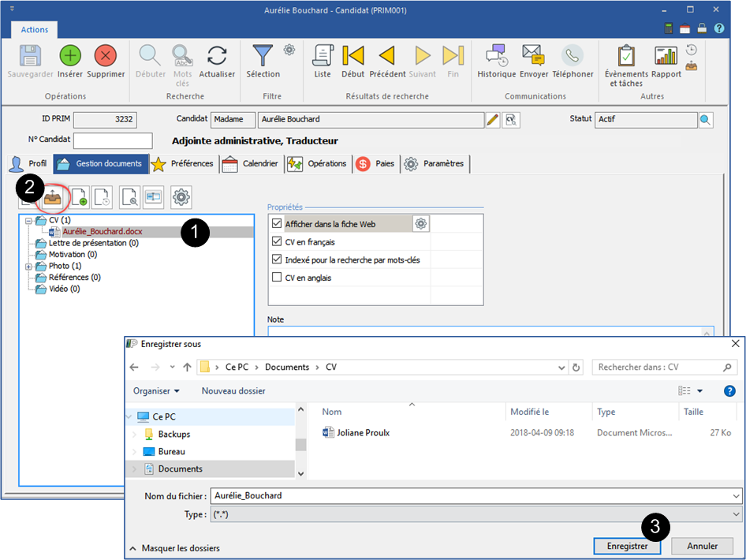The width and height of the screenshot is (746, 560).
Task: Edit the candidate name with the pencil icon
Action: (x=493, y=119)
